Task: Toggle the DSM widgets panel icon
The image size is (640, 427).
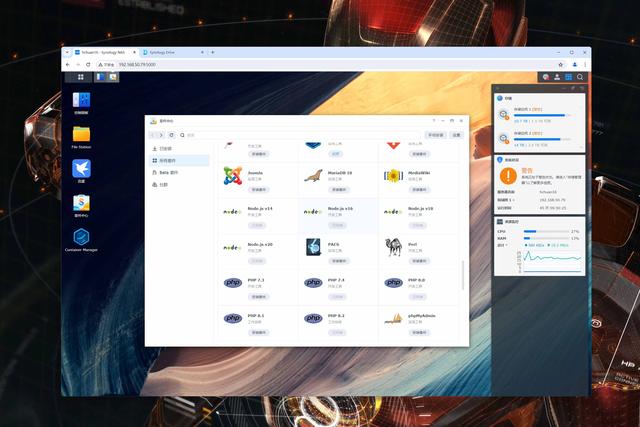Action: click(569, 77)
